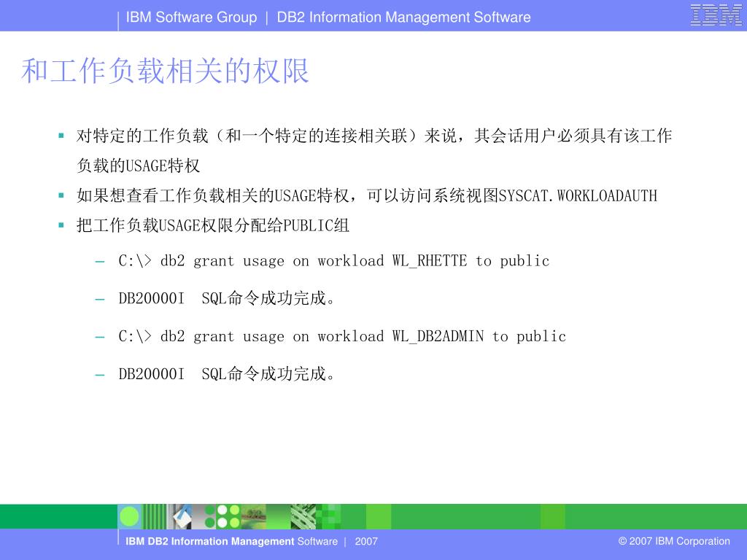Click bullet 把工作负载USAGE权限分配给PUBLIC组

click(x=213, y=225)
